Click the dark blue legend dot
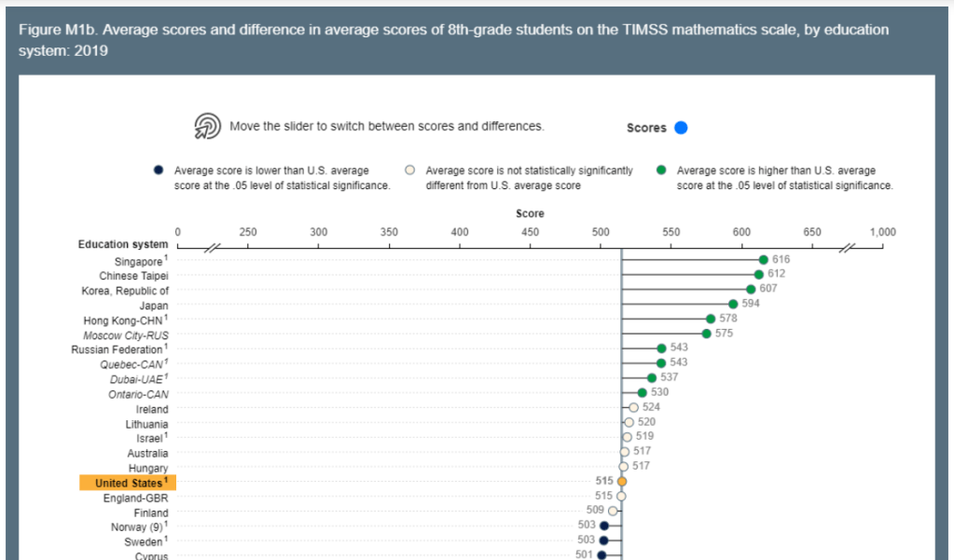The image size is (954, 560). 159,171
